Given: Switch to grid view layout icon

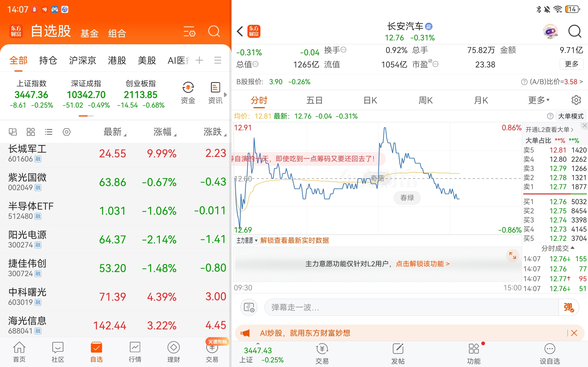Looking at the screenshot, I should 31,132.
